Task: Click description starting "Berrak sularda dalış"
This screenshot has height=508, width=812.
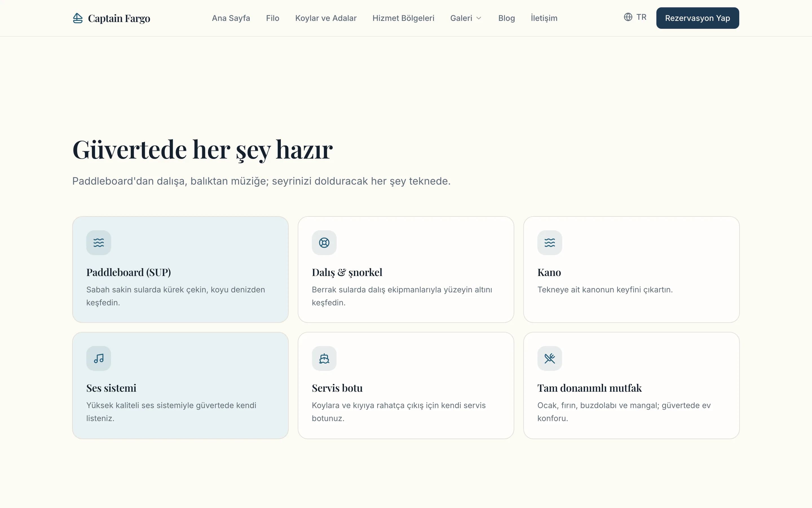Action: pos(402,296)
